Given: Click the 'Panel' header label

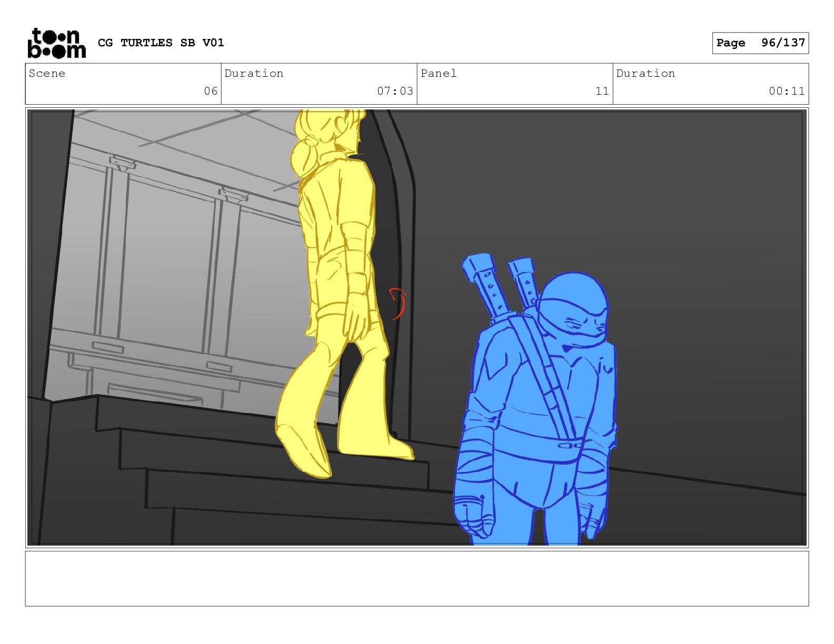Looking at the screenshot, I should (439, 73).
